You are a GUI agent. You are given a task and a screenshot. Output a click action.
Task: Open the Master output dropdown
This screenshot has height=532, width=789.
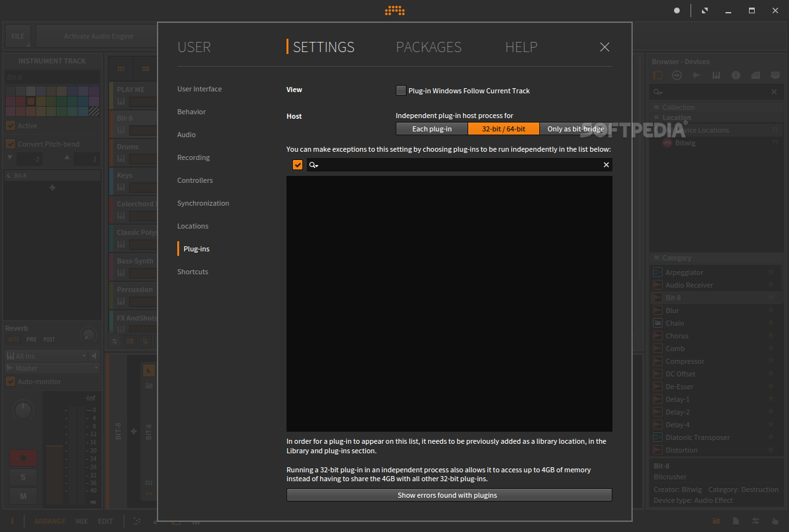52,368
